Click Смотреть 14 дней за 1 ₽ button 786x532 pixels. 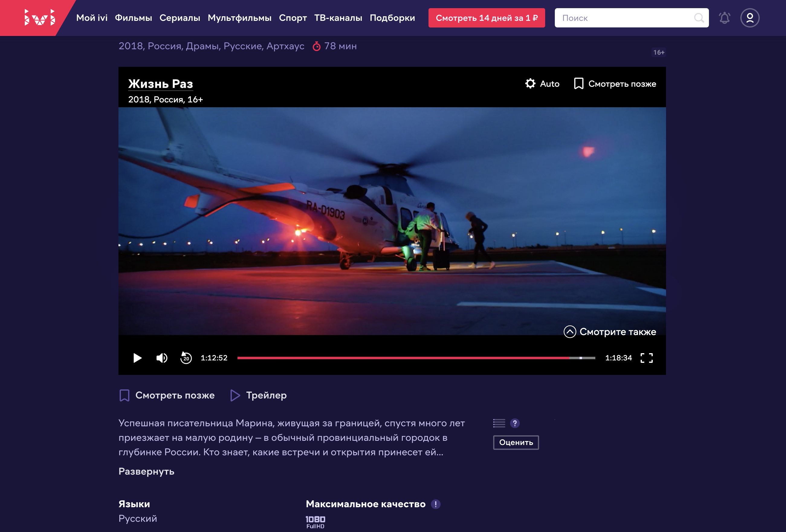487,18
